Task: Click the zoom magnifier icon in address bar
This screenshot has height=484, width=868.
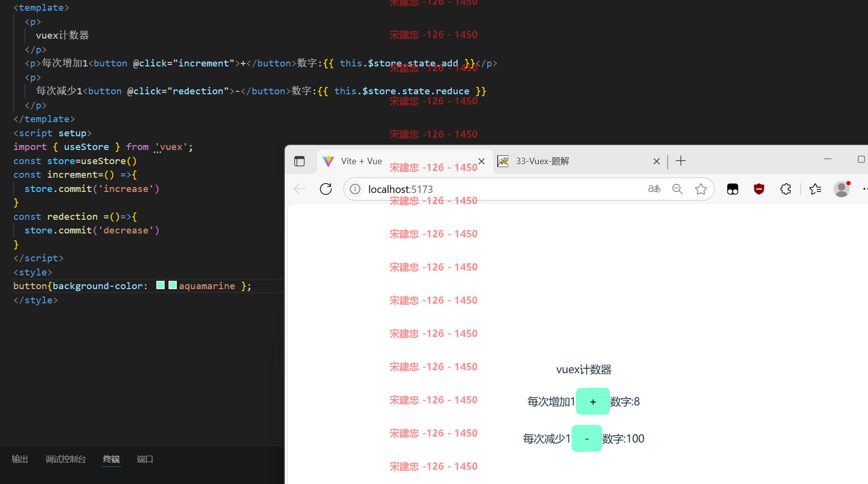Action: (x=677, y=189)
